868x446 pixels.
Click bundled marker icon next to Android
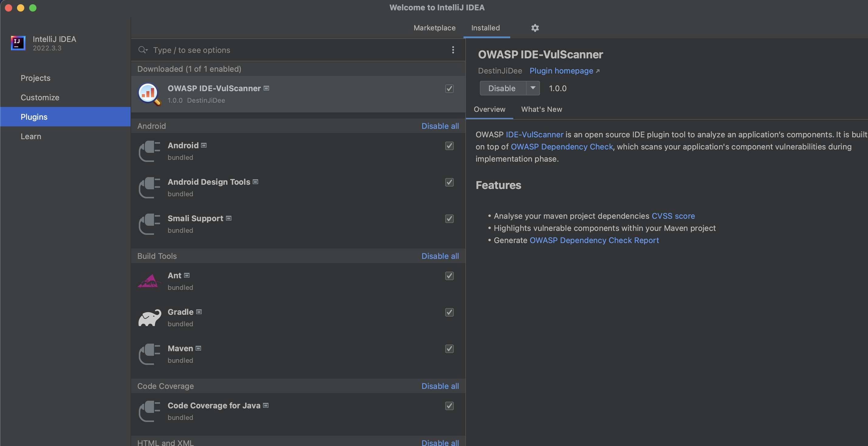click(x=204, y=145)
